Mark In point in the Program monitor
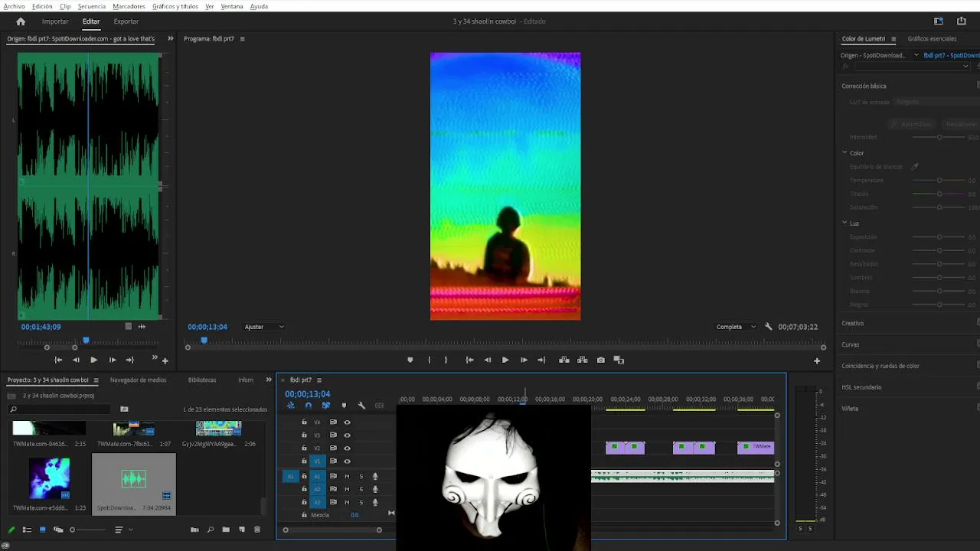The height and width of the screenshot is (551, 980). 429,360
